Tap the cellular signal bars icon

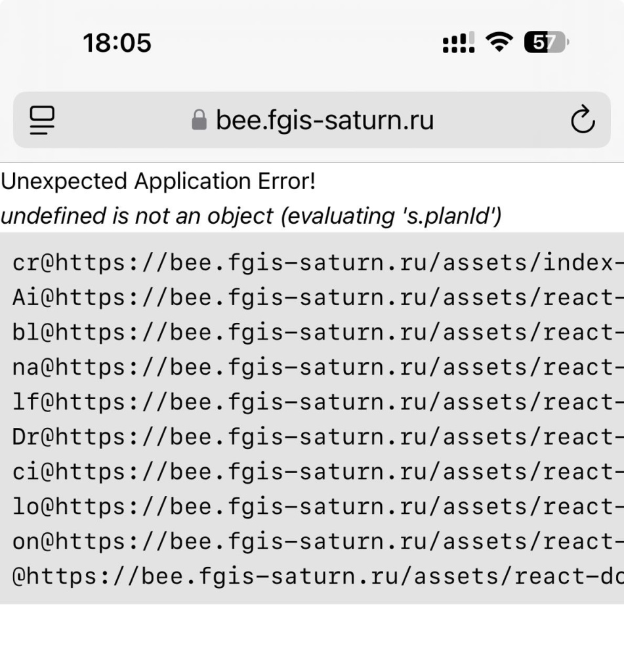point(459,42)
